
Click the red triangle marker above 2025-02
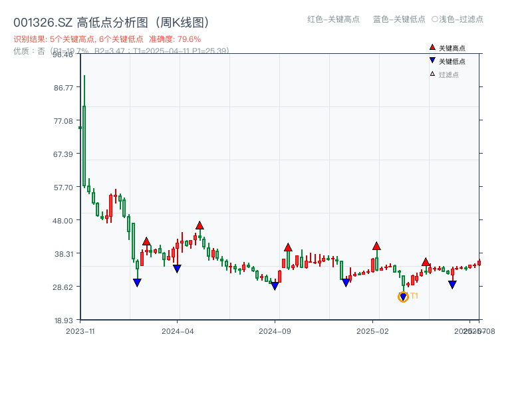(377, 245)
